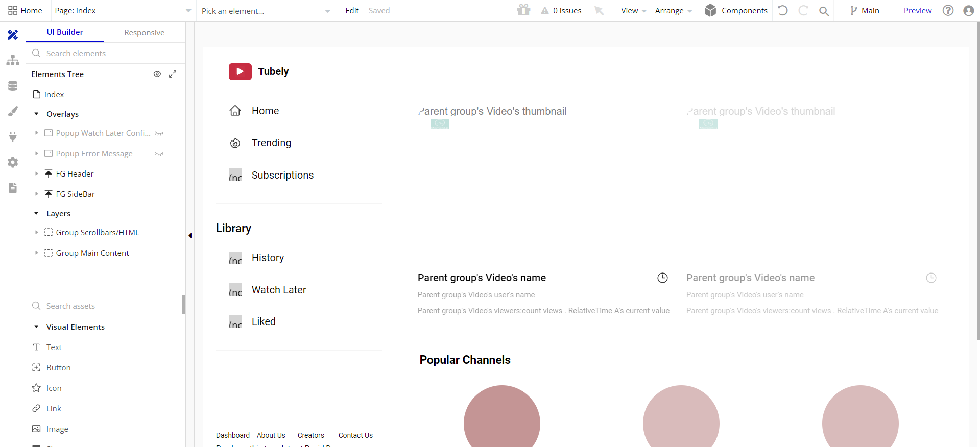This screenshot has height=447, width=980.
Task: Click the Preview link
Action: coord(917,10)
